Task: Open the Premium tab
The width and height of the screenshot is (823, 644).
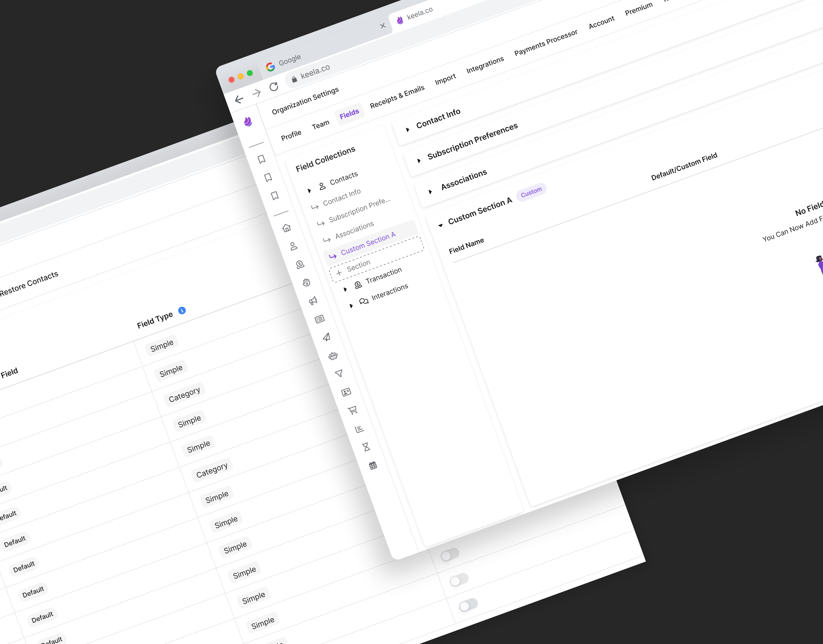Action: coord(639,9)
